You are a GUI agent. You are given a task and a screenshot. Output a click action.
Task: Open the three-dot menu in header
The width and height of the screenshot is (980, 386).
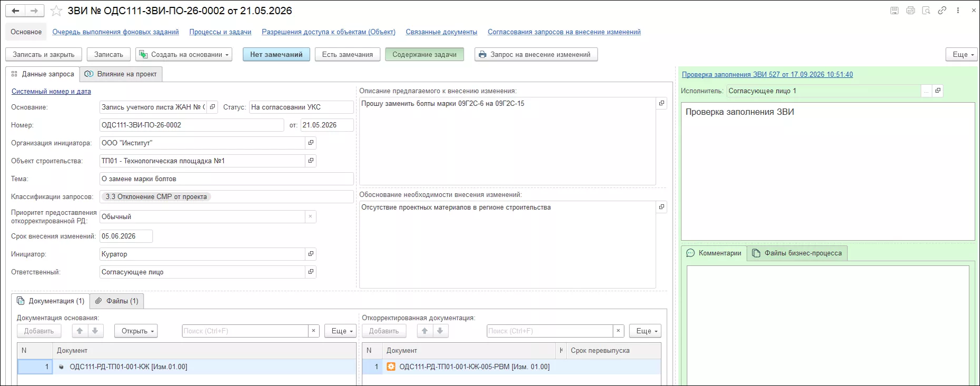(x=958, y=11)
